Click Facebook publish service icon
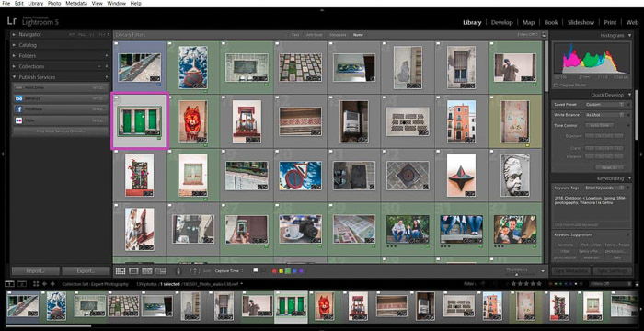Screen dimensions: 644x331 point(18,109)
